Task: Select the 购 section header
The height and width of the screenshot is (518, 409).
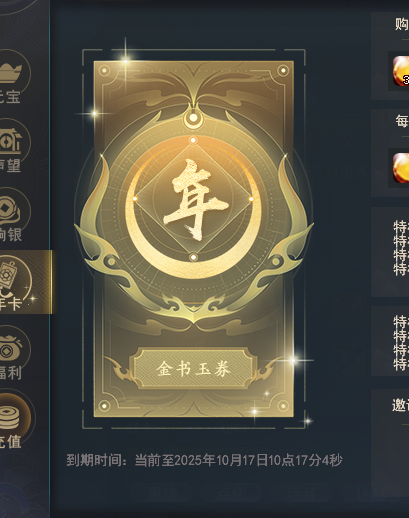Action: [x=402, y=24]
